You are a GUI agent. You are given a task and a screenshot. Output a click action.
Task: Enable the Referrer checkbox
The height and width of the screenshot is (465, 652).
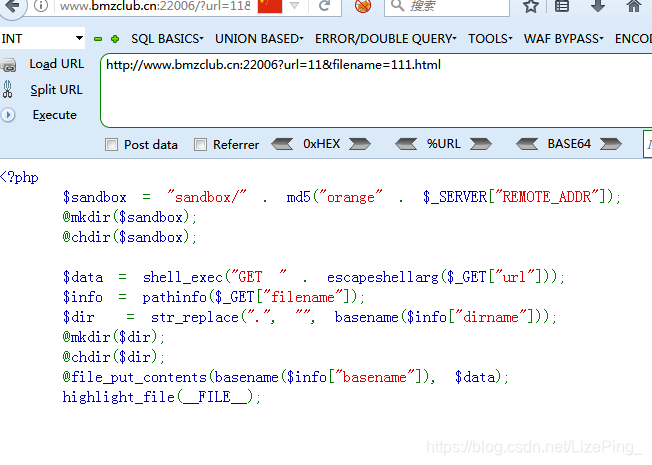(x=200, y=145)
